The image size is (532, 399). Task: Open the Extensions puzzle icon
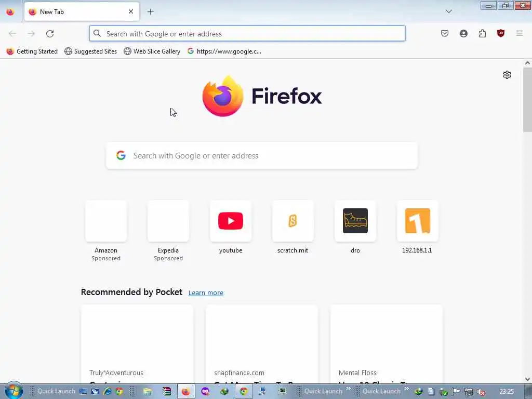coord(482,33)
